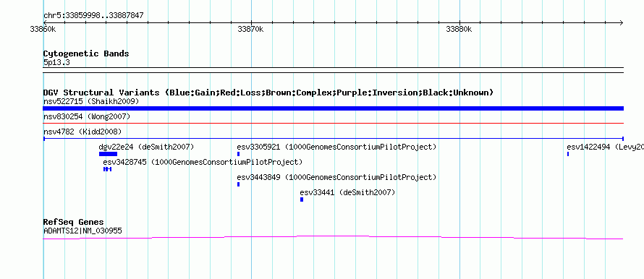Open esv3443849 variant label
The image size is (644, 279).
point(336,177)
